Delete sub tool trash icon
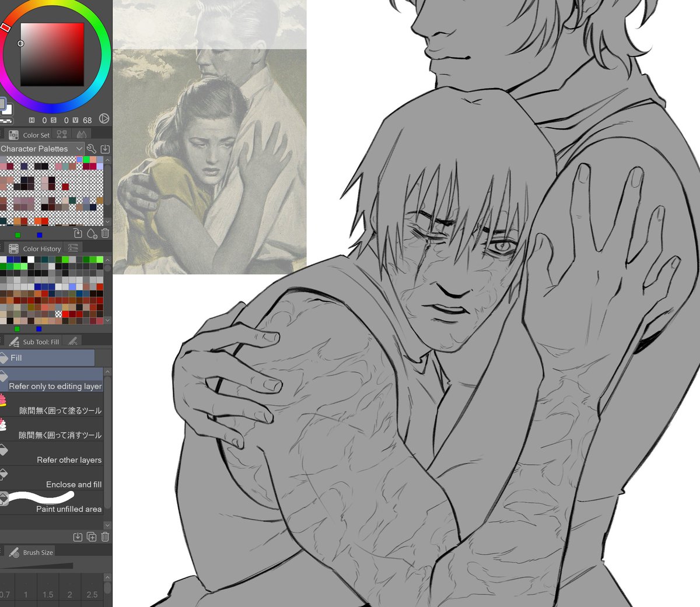 [x=105, y=537]
